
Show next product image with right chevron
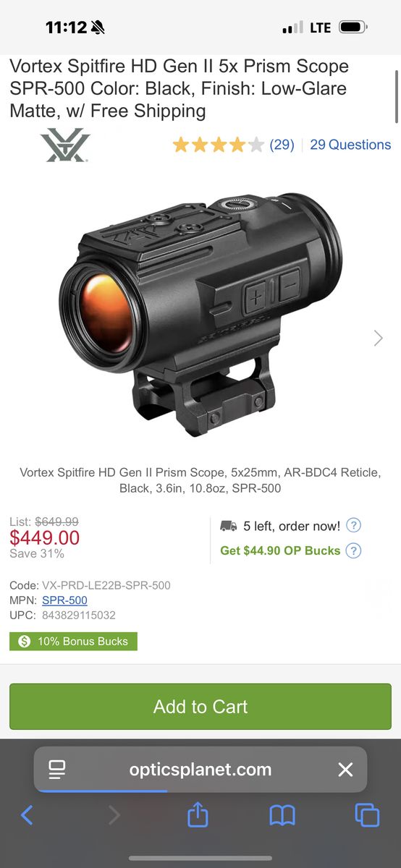378,338
